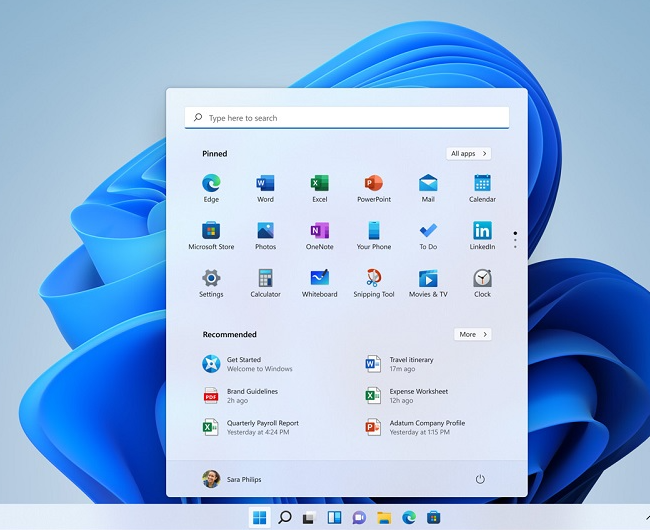This screenshot has width=650, height=530.
Task: Click the pinned apps page indicator dots
Action: (515, 240)
